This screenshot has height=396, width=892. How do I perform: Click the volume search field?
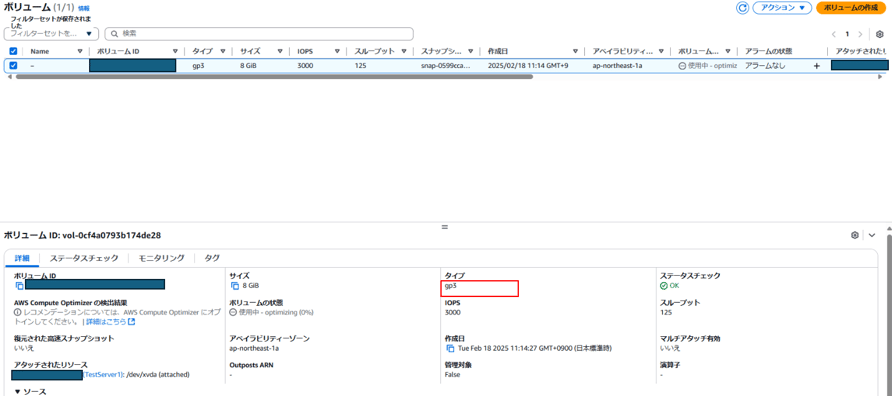[259, 34]
